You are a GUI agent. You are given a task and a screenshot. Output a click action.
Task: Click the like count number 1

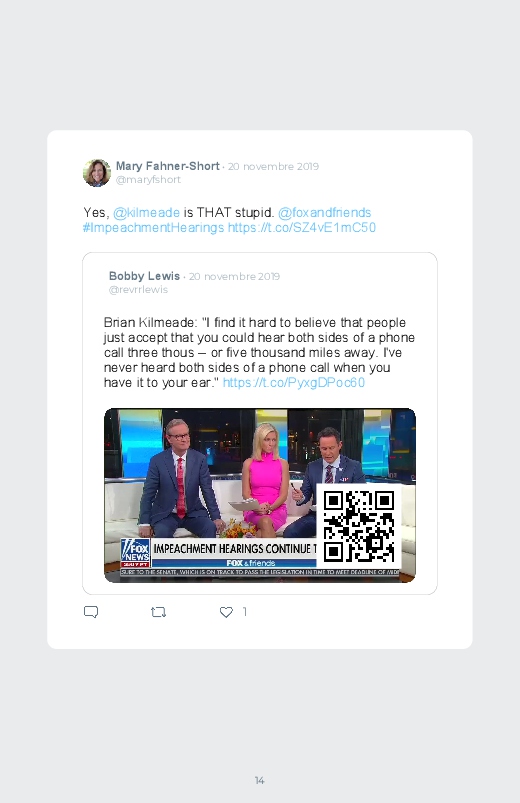click(245, 611)
